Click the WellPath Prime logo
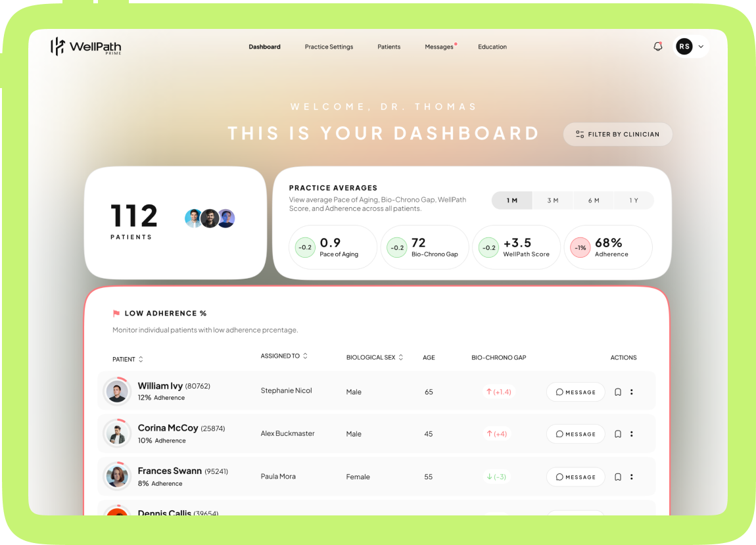756x545 pixels. point(86,47)
